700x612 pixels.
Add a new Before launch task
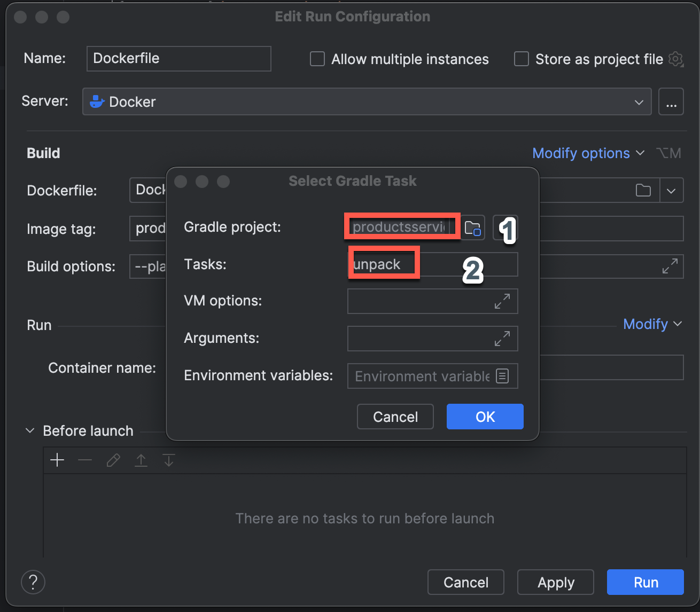pyautogui.click(x=57, y=460)
